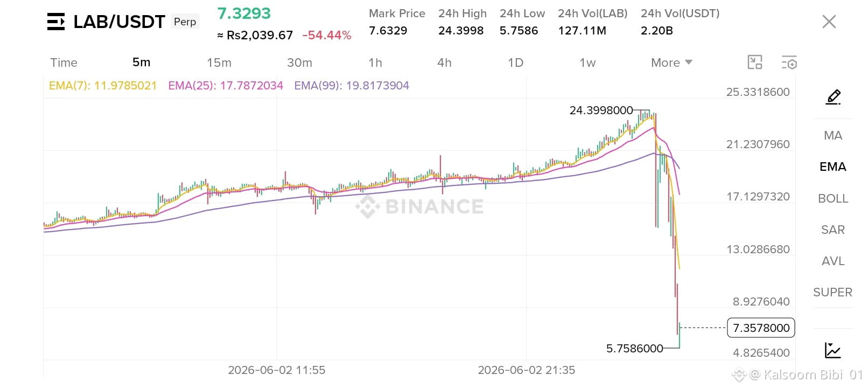Click the 2026-06-02 11:55 time axis label
The height and width of the screenshot is (388, 868).
click(277, 370)
